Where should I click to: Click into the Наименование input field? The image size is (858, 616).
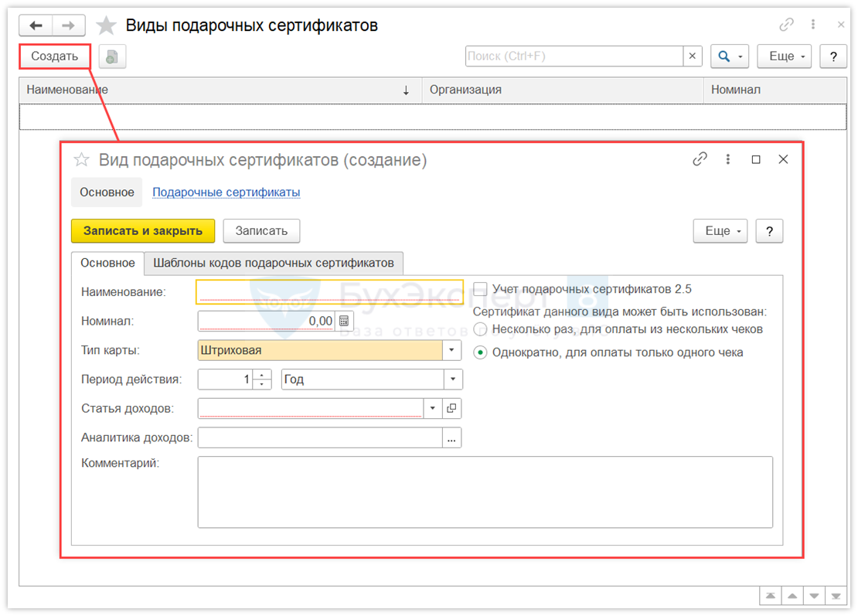coord(330,291)
